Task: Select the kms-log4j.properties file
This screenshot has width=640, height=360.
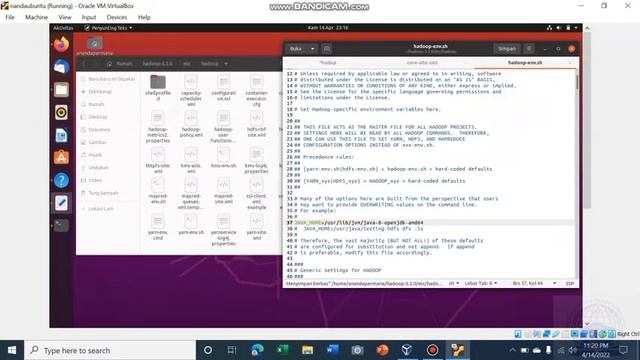Action: point(256,160)
